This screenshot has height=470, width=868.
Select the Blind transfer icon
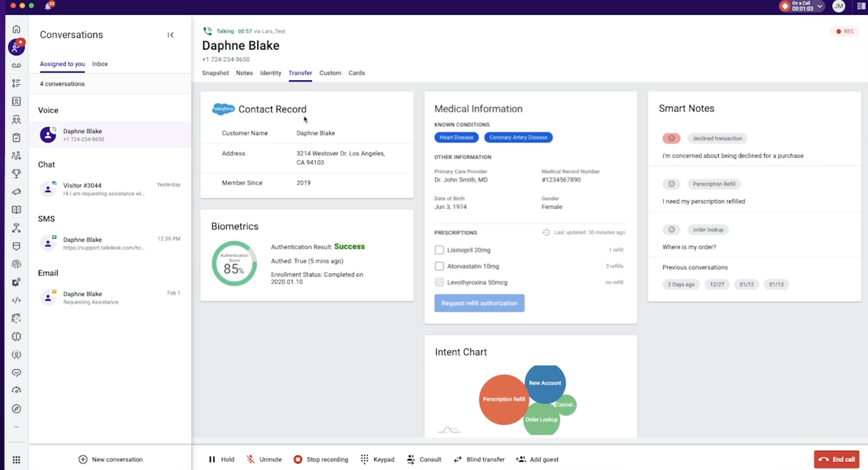(x=458, y=459)
